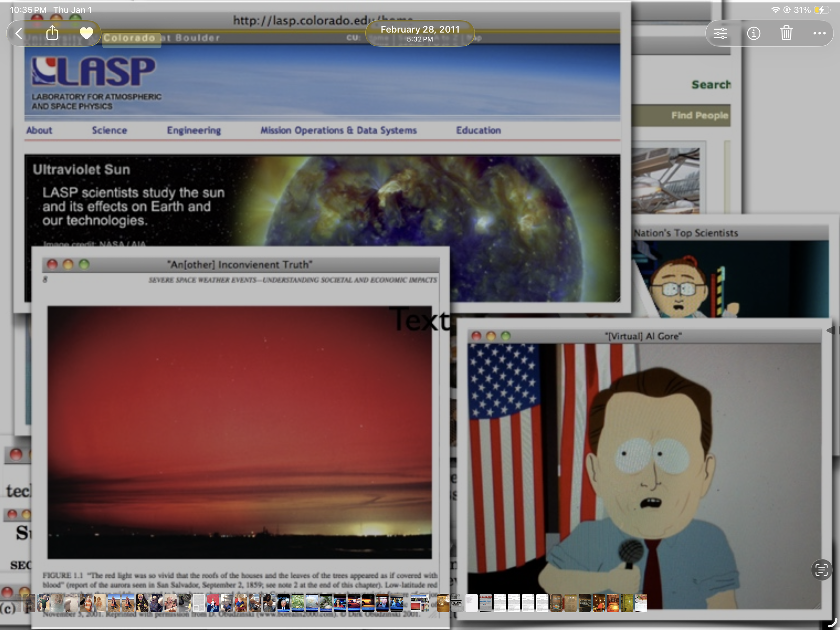
Task: Delete this photo with the trash icon
Action: coord(787,33)
